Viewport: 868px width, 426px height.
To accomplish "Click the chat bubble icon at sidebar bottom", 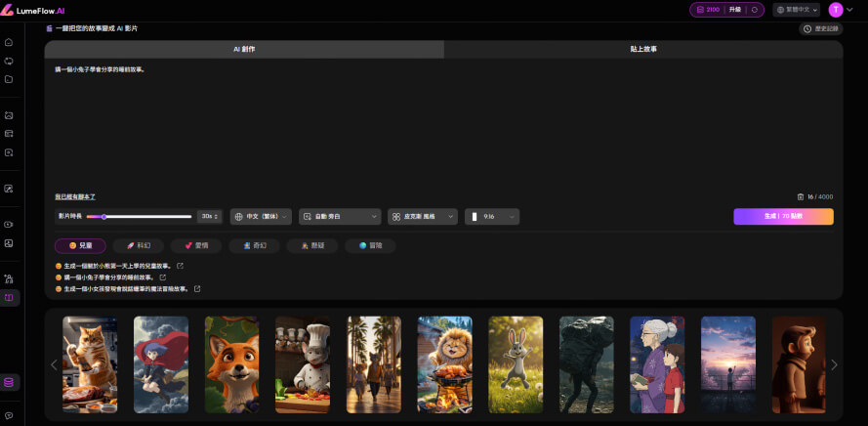I will (x=9, y=415).
